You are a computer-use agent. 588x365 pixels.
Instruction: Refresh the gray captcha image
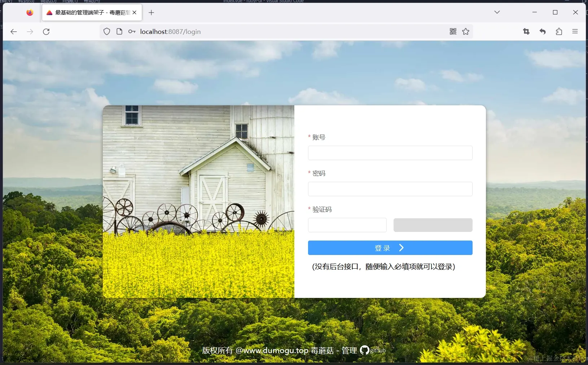tap(433, 225)
